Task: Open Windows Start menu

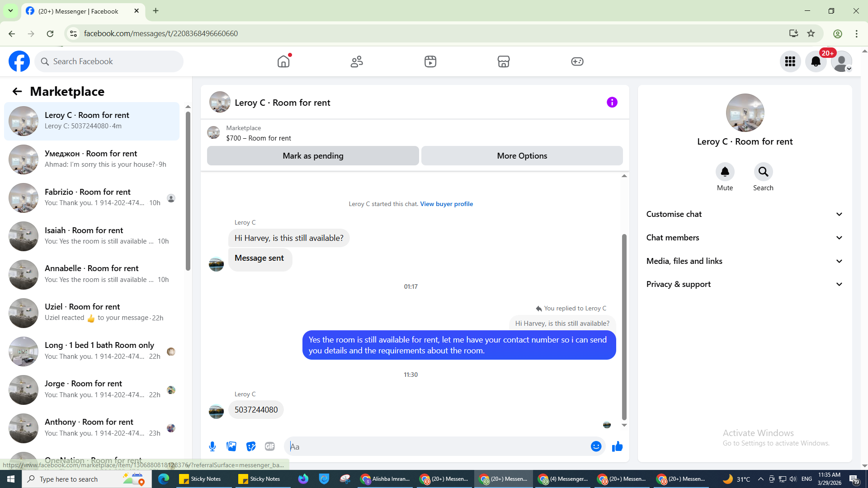Action: [x=11, y=479]
